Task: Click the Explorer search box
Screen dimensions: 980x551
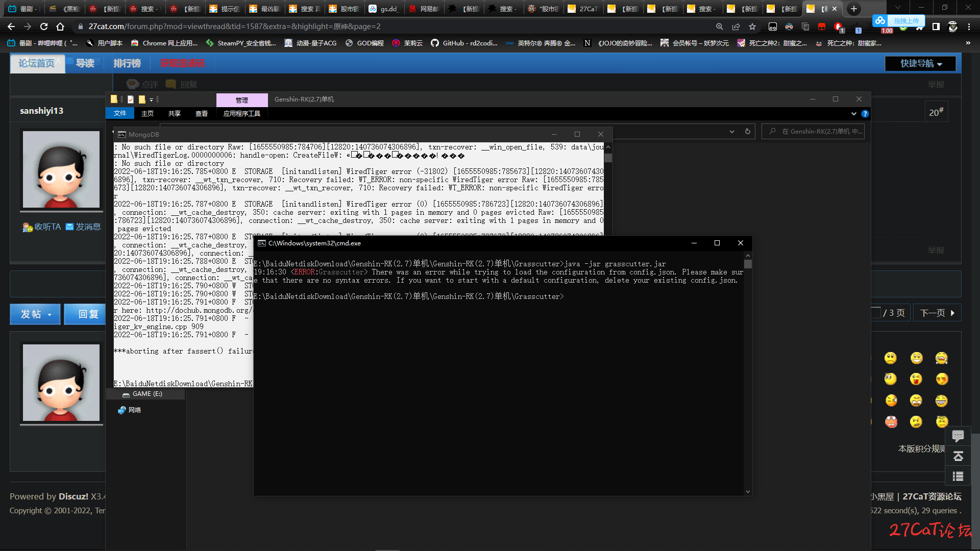Action: [x=813, y=131]
